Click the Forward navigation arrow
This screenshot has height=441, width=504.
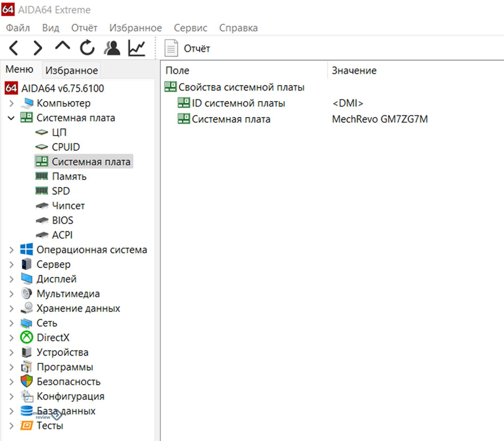[38, 48]
